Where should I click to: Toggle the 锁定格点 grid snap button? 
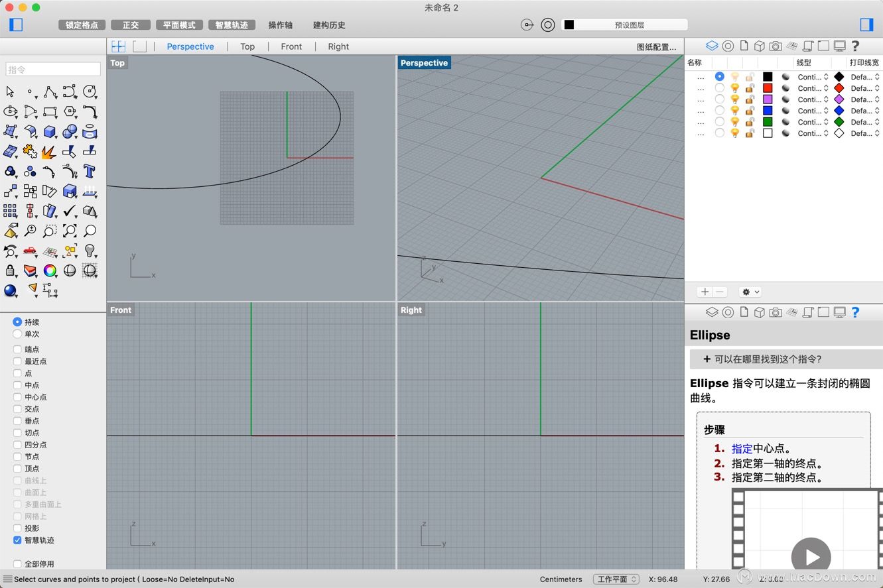click(82, 25)
